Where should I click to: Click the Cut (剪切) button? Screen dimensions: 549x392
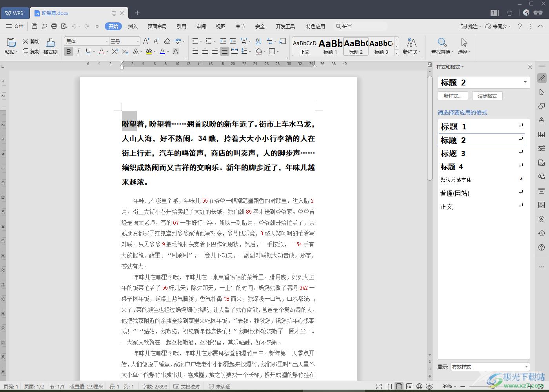[x=31, y=41]
